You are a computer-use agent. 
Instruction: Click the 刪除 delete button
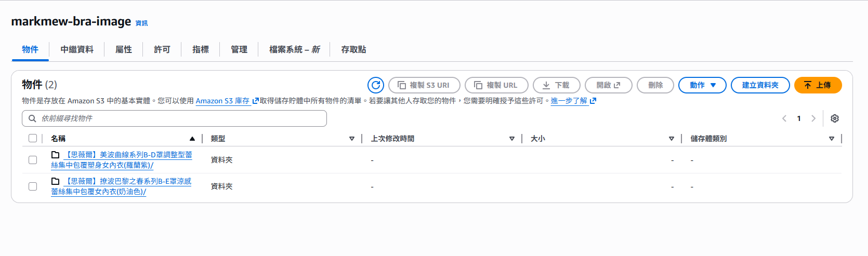655,85
